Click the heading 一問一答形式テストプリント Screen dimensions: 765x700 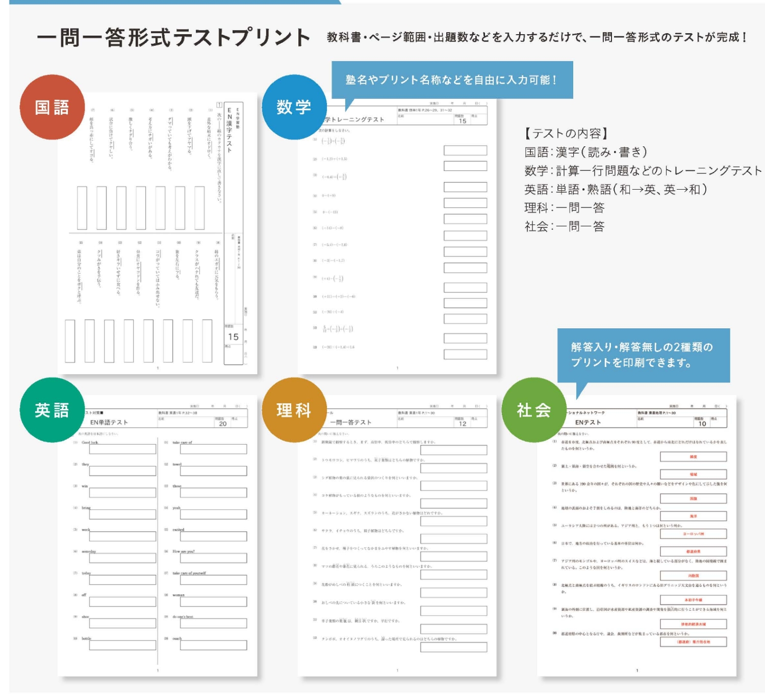click(x=173, y=37)
